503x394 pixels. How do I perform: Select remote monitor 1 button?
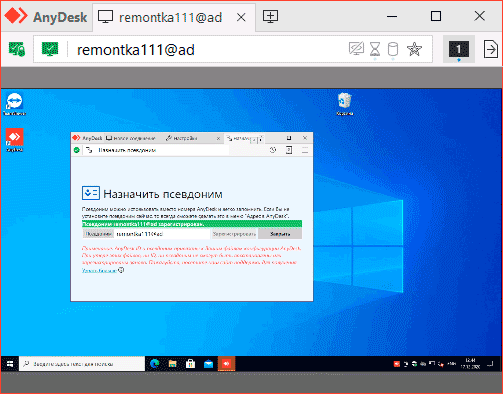(459, 49)
